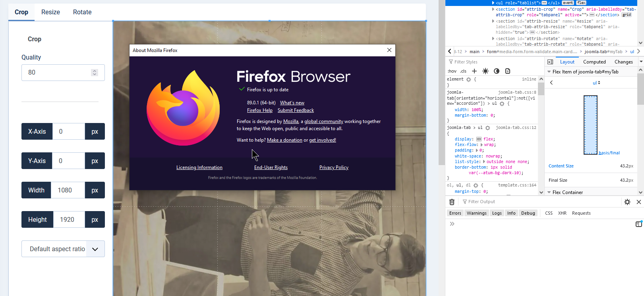Screen dimensions: 644x296
Task: Click the rules pane vertical scrollbar
Action: [x=541, y=135]
